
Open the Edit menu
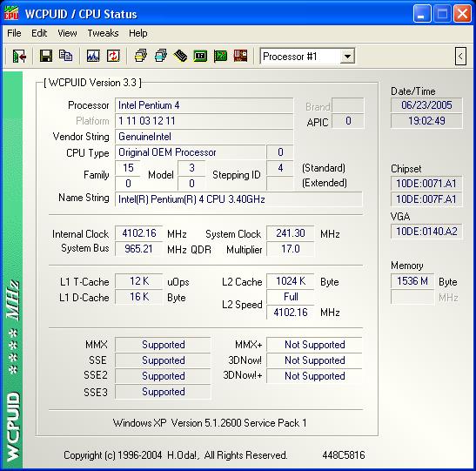(39, 33)
